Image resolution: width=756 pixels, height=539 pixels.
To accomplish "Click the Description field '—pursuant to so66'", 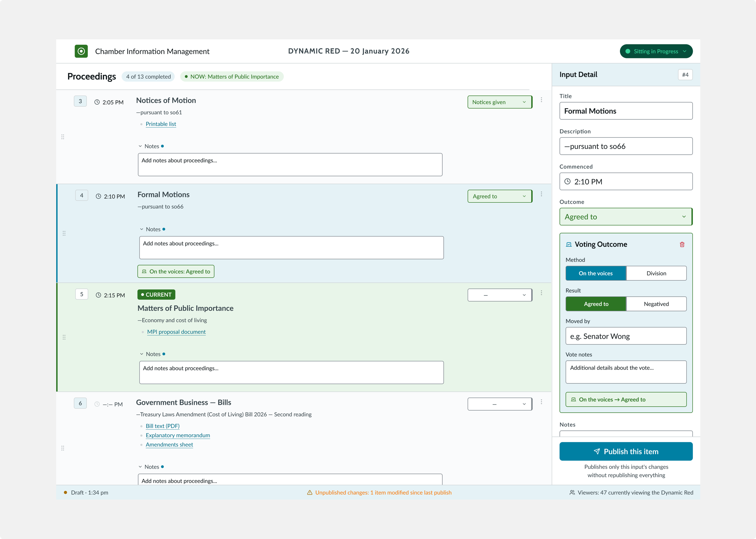I will (626, 146).
